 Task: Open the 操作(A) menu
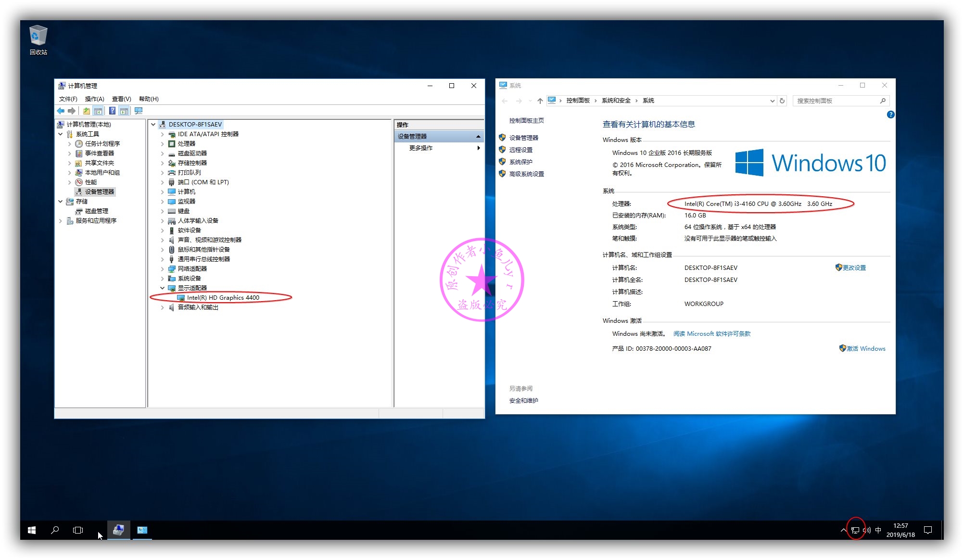94,99
